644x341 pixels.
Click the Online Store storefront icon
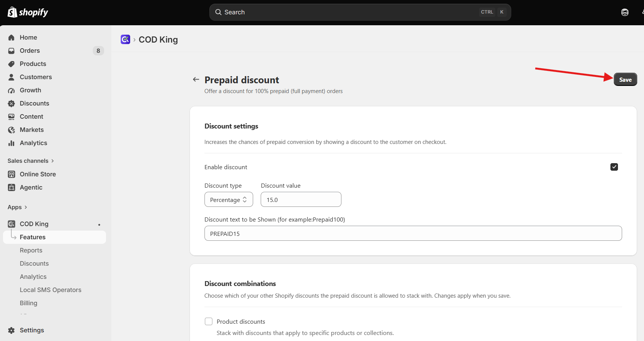tap(12, 174)
